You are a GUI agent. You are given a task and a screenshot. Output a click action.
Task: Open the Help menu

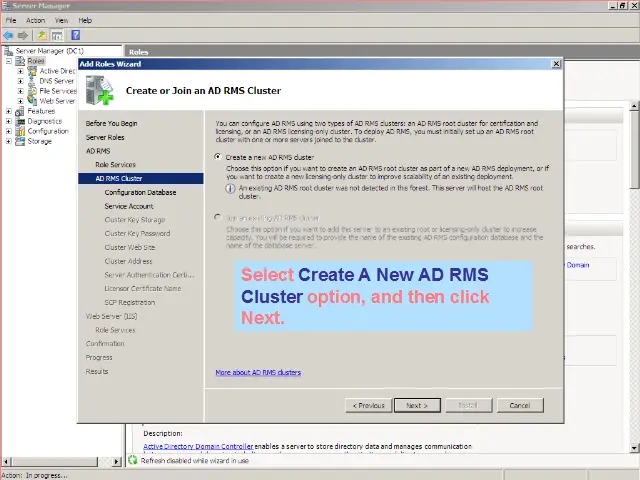[85, 20]
